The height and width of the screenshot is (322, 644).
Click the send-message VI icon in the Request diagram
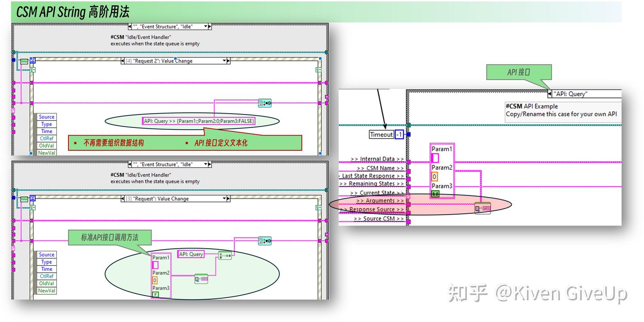(x=265, y=241)
